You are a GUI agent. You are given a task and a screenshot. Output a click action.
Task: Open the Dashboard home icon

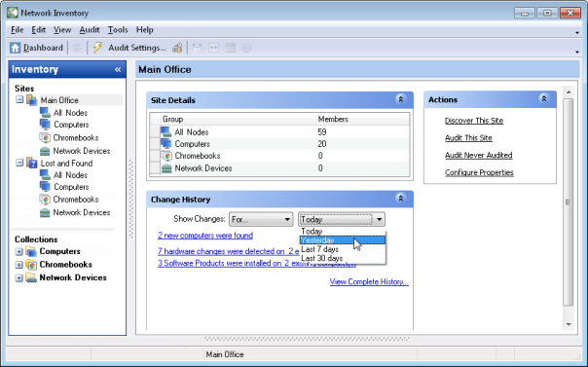coord(15,48)
